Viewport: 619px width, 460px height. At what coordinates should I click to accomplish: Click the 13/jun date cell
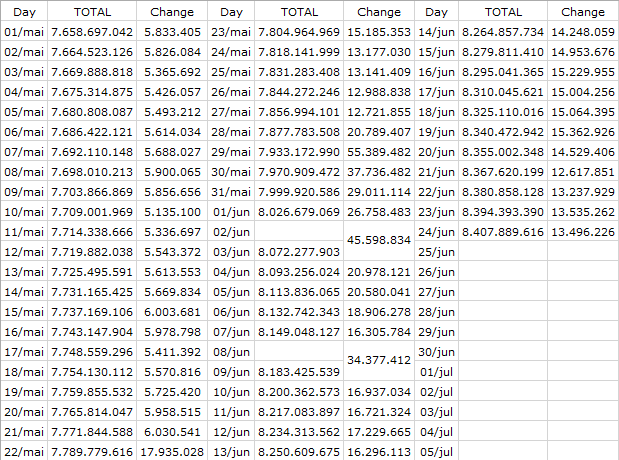231,452
